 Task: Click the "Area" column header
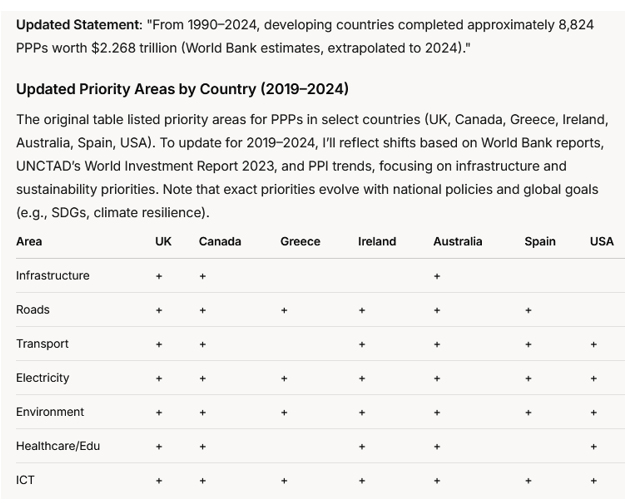29,241
